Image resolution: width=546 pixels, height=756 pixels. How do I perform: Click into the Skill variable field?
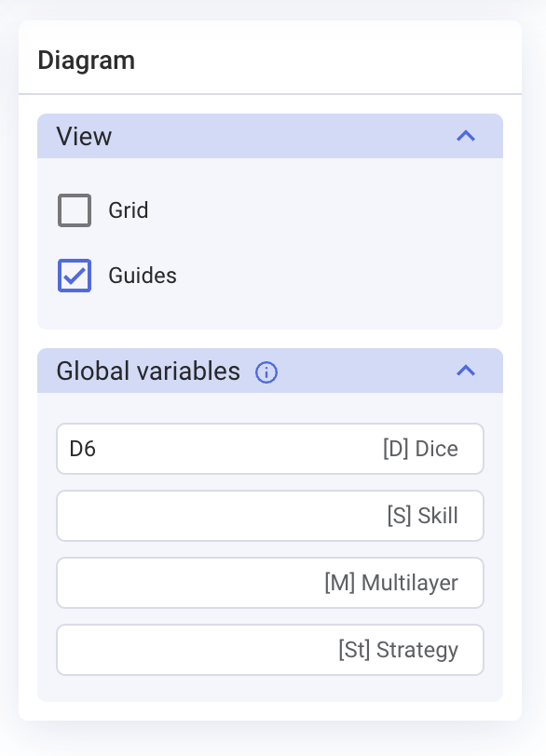[270, 516]
